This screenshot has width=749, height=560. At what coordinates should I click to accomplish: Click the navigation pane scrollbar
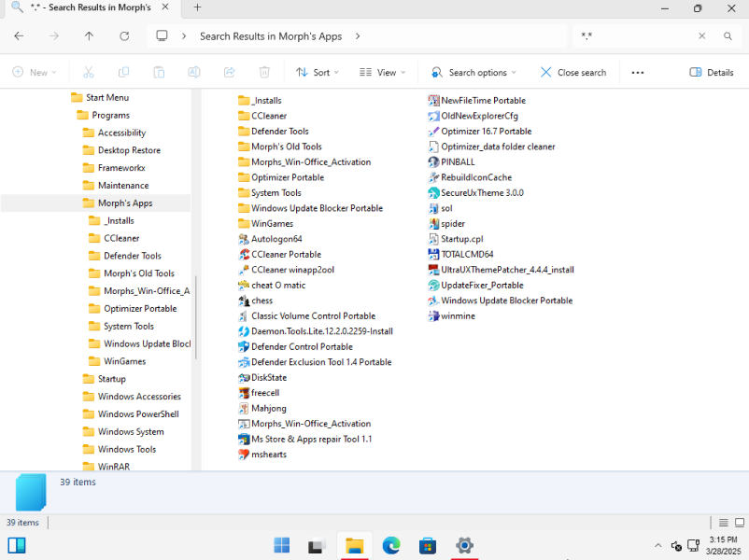[196, 317]
